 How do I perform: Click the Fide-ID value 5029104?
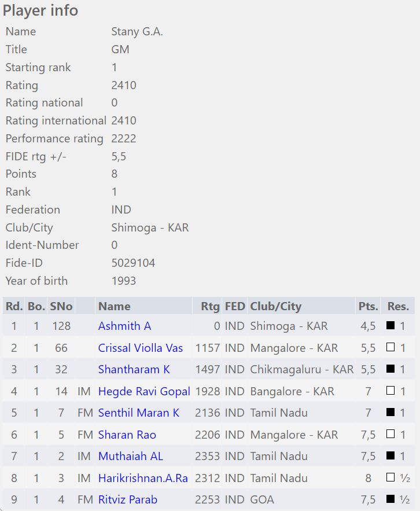point(133,263)
